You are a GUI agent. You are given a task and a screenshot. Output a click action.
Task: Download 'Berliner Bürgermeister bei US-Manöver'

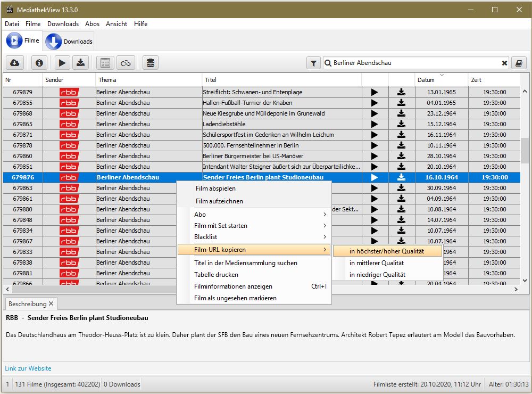click(x=401, y=156)
